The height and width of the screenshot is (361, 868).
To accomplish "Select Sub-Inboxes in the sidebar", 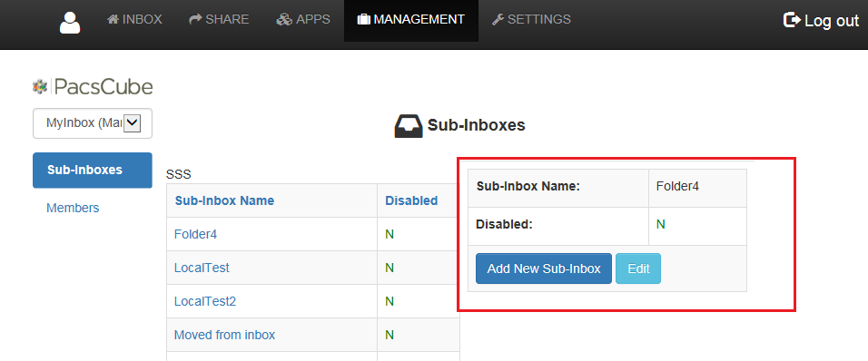I will click(93, 171).
